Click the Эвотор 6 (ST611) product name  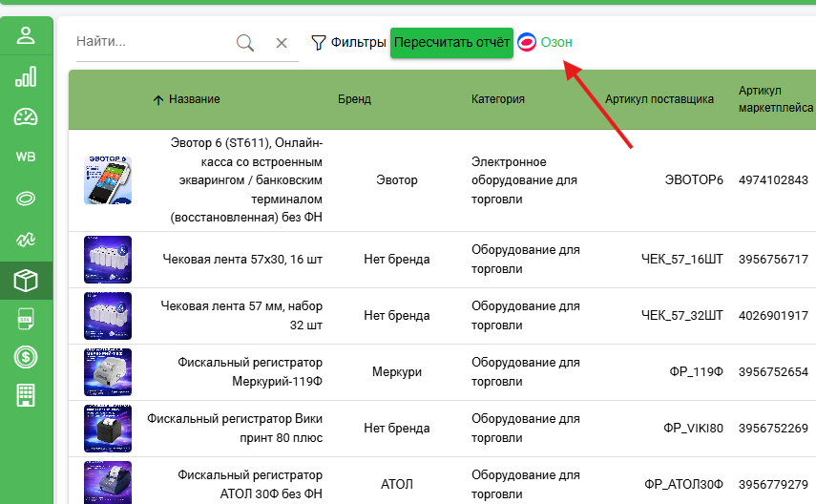(245, 180)
